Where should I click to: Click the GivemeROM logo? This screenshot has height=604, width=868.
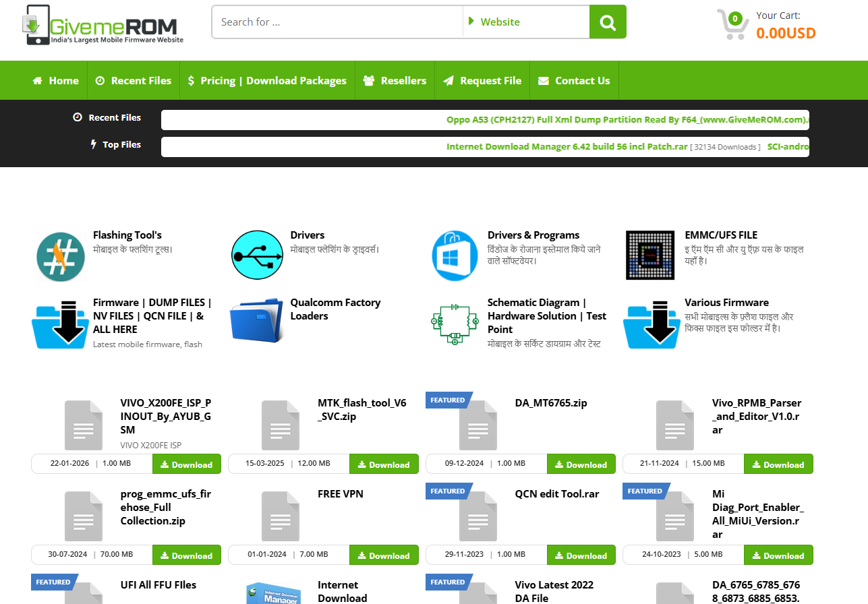(102, 25)
